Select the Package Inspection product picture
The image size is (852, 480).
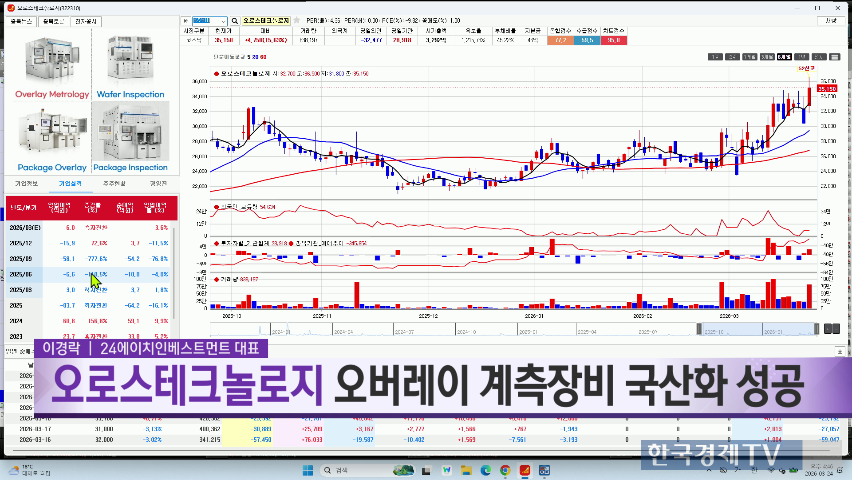click(130, 137)
